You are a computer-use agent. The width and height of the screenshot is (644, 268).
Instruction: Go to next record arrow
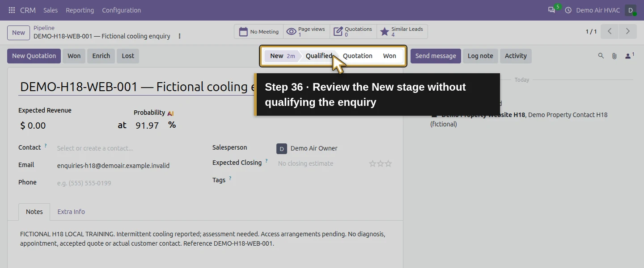click(627, 31)
